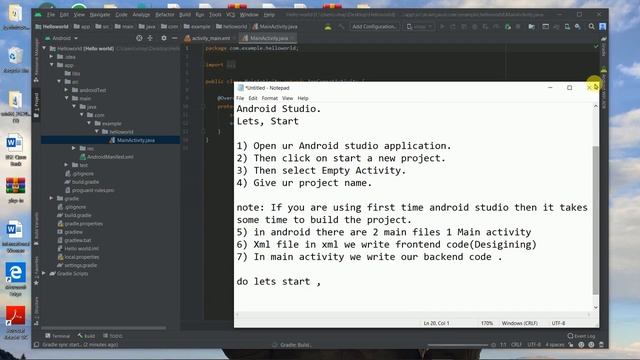Toggle the Build tool window button
Screen dimensions: 640x360
pos(86,336)
